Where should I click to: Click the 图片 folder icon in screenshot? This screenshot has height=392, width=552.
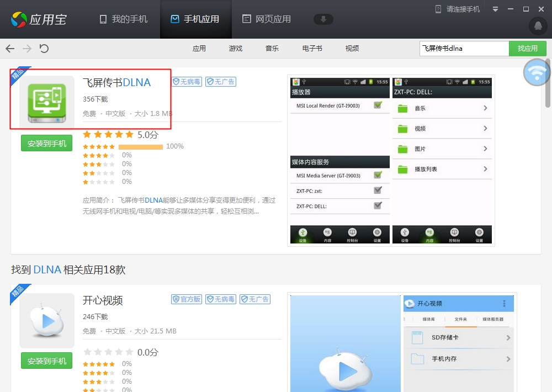pyautogui.click(x=402, y=149)
